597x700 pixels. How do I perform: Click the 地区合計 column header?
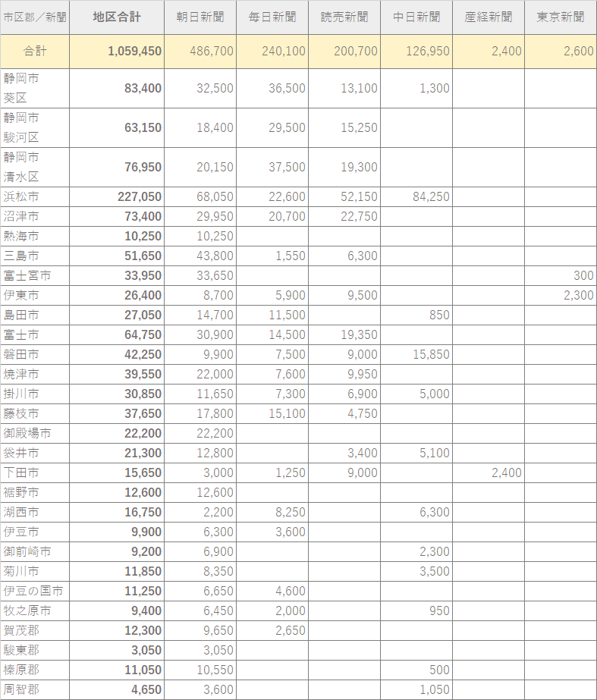click(117, 17)
